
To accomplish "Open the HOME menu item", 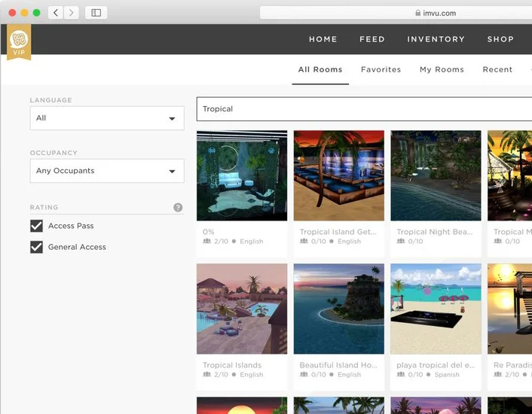I will (x=323, y=39).
